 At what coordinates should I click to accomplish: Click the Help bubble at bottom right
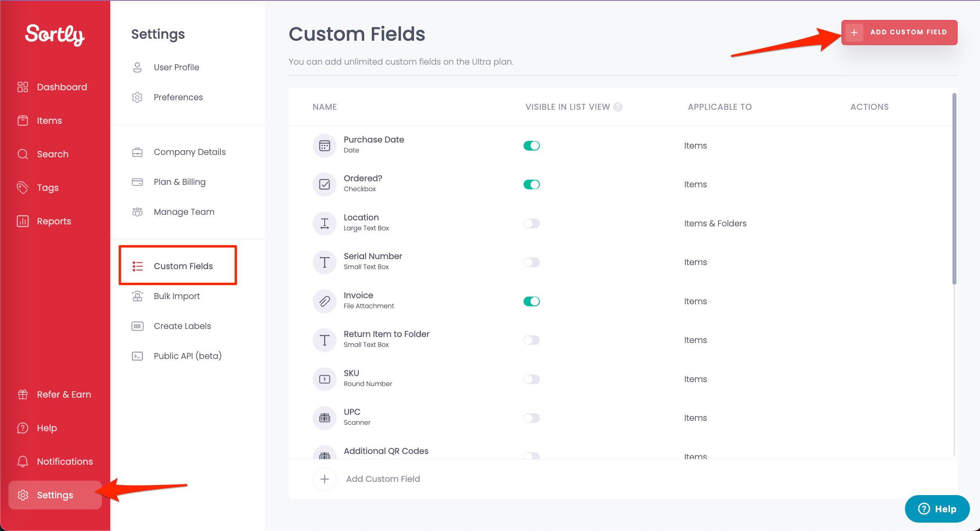(x=937, y=509)
